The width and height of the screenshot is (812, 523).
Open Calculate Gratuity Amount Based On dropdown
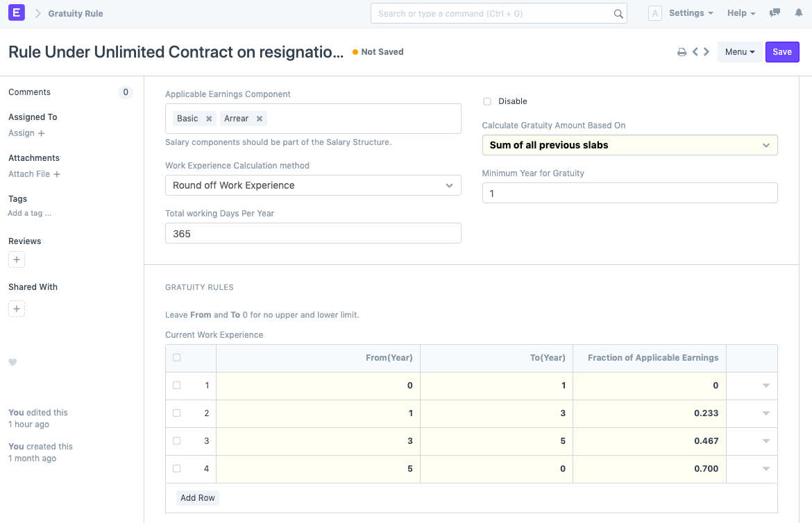coord(629,145)
